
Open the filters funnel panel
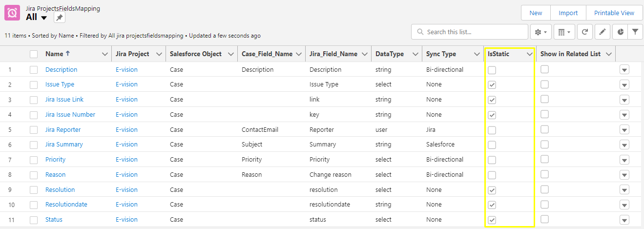[635, 32]
